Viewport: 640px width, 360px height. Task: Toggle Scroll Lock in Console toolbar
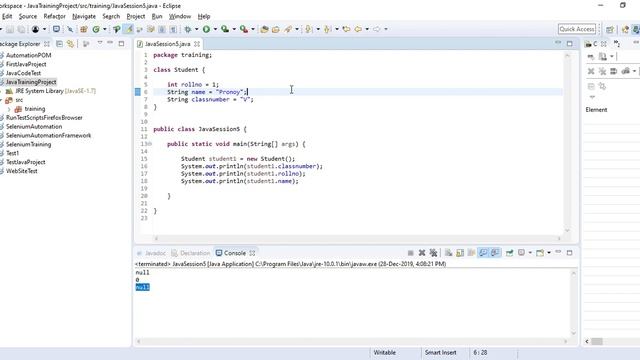click(460, 253)
